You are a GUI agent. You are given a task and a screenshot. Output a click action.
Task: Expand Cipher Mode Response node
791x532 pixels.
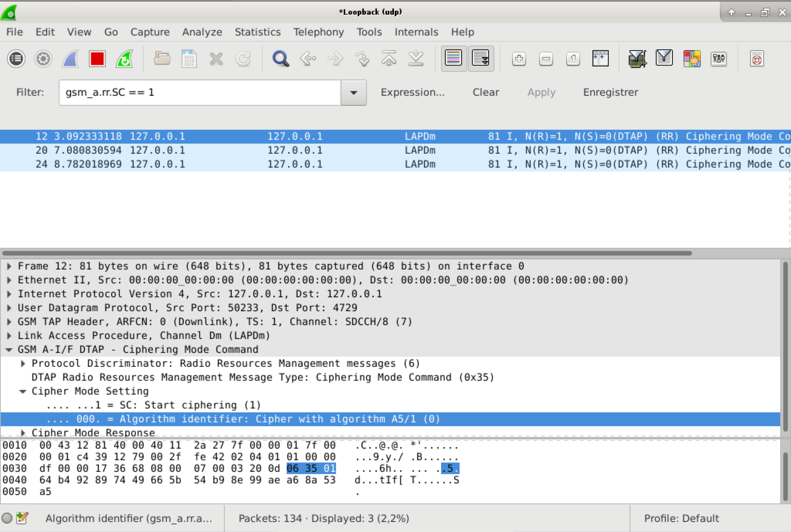coord(23,433)
